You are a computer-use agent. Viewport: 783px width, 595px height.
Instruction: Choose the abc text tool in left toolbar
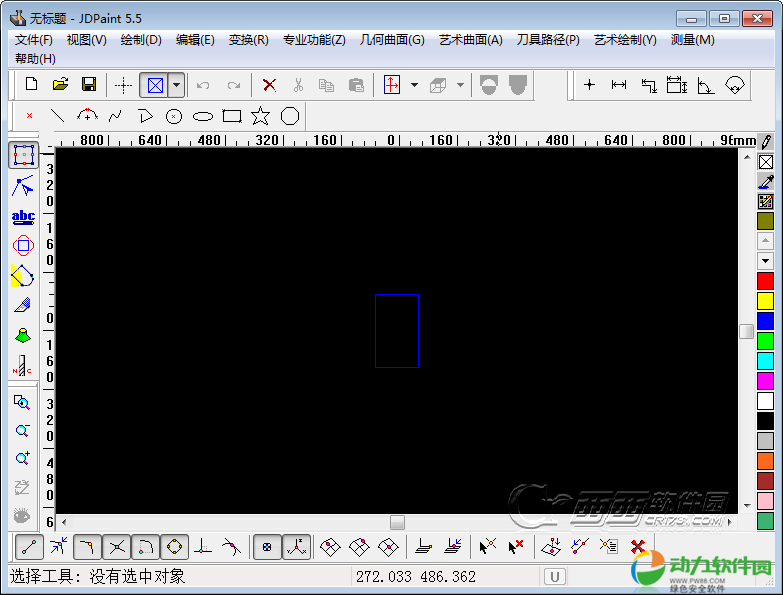22,216
